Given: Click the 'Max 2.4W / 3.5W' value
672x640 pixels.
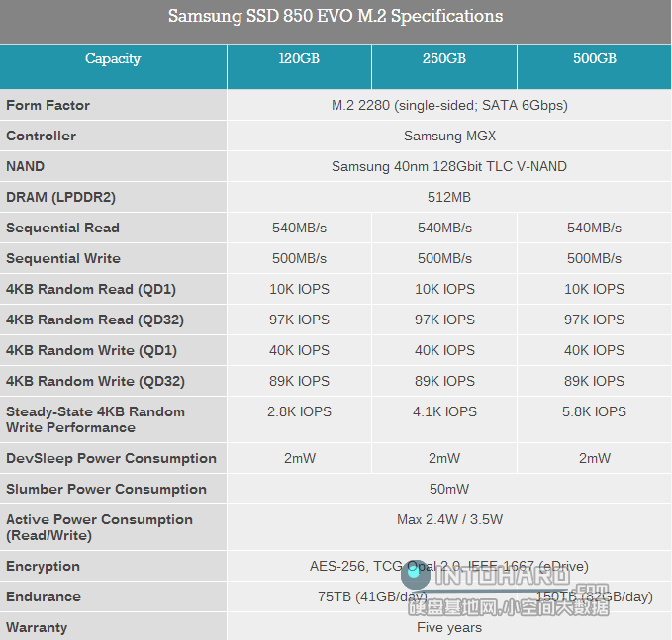Looking at the screenshot, I should pos(449,519).
